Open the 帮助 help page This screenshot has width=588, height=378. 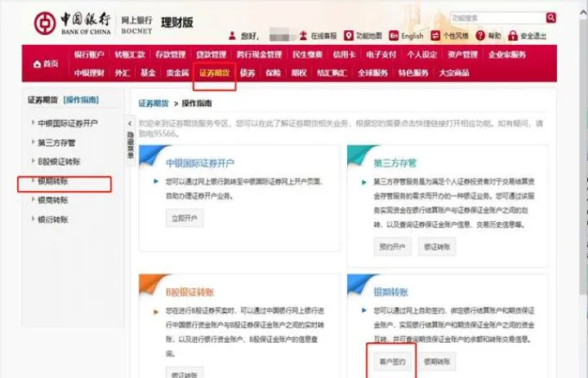click(x=488, y=36)
